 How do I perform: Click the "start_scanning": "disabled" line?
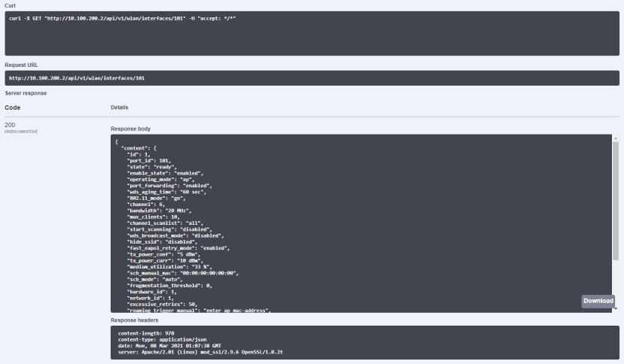pos(169,229)
